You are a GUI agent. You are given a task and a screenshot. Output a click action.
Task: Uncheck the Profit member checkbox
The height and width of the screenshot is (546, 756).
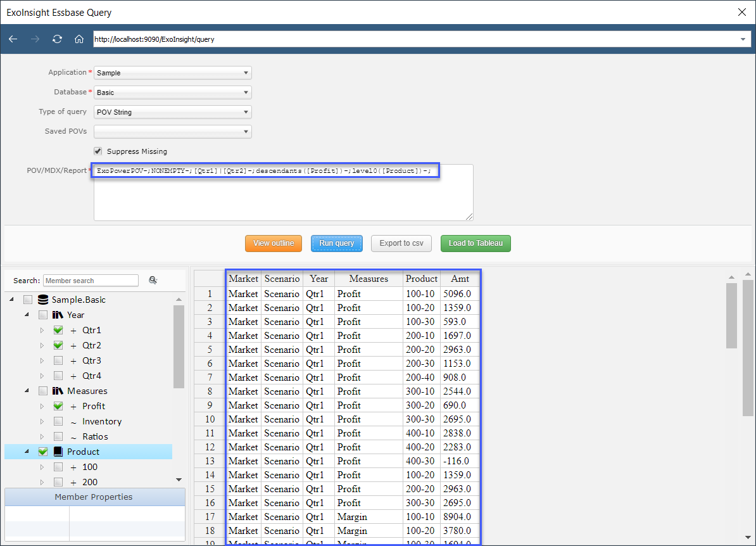point(58,406)
